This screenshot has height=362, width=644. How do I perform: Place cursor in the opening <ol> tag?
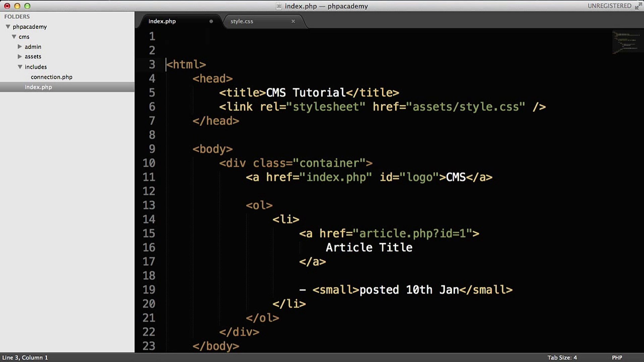click(x=259, y=205)
